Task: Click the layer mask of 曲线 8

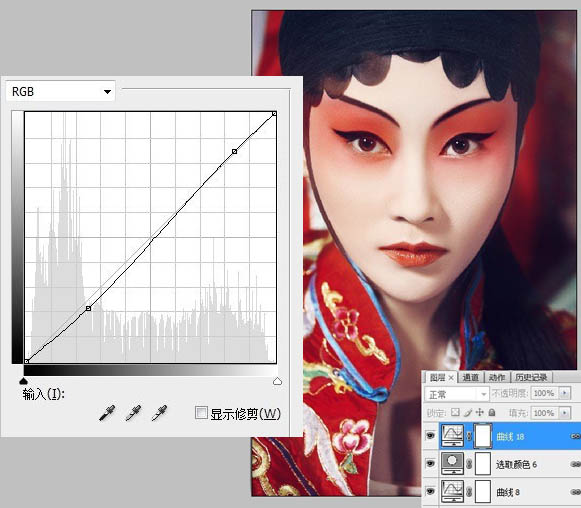Action: pyautogui.click(x=483, y=492)
